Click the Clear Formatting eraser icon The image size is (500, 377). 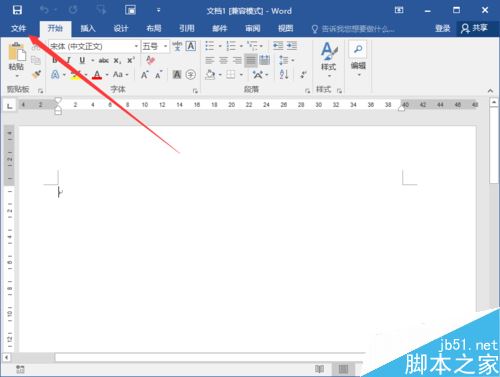151,60
